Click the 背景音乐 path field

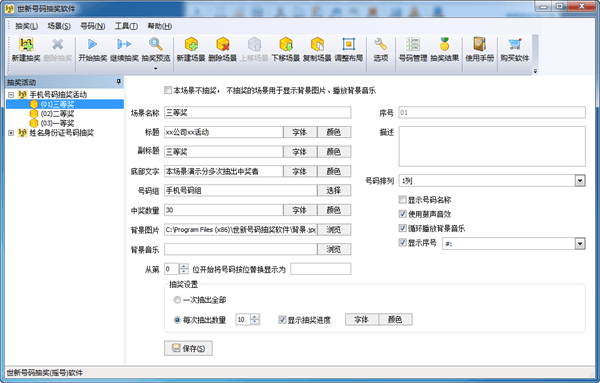tap(241, 249)
